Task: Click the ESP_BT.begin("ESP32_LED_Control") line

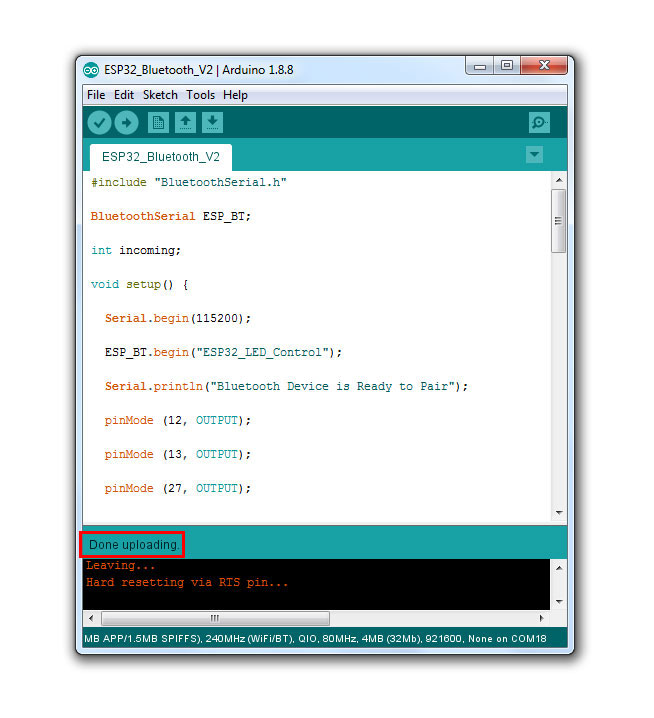Action: coord(223,353)
